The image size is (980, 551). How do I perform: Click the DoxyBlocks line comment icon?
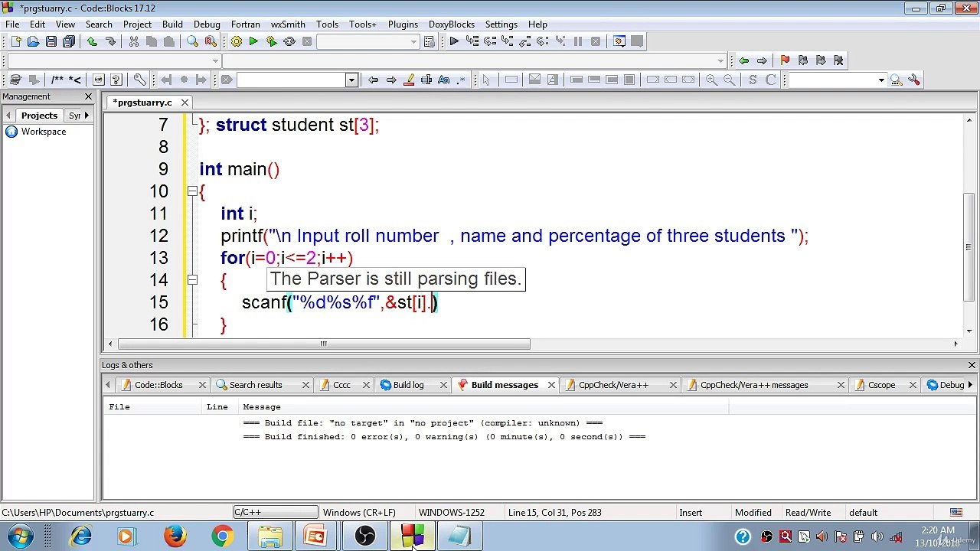click(x=75, y=80)
